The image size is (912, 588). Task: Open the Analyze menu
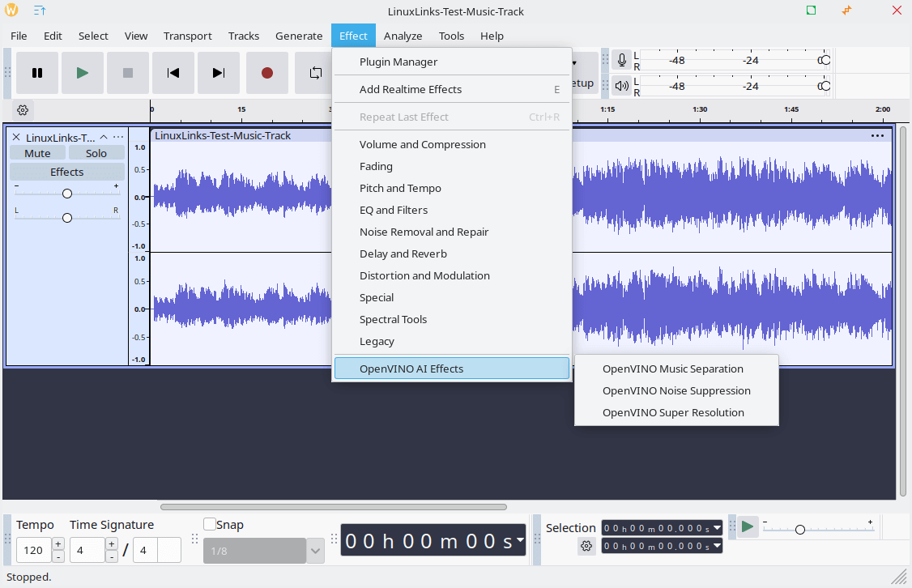click(403, 36)
